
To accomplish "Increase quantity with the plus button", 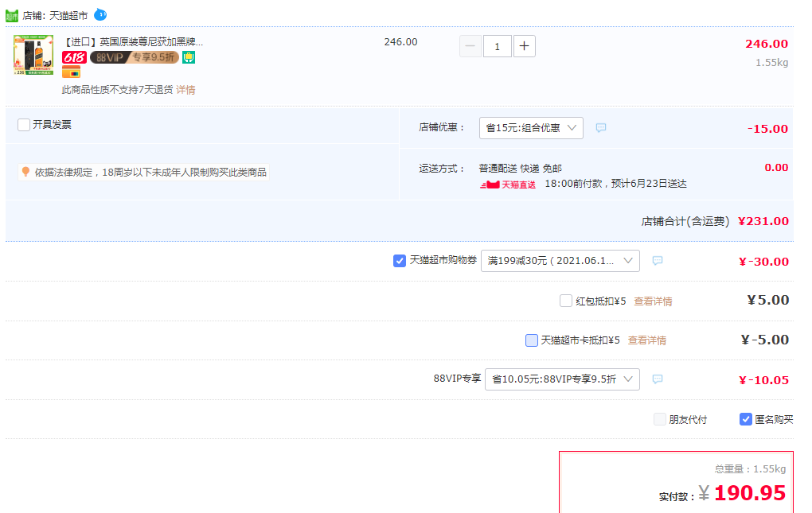I will point(524,46).
